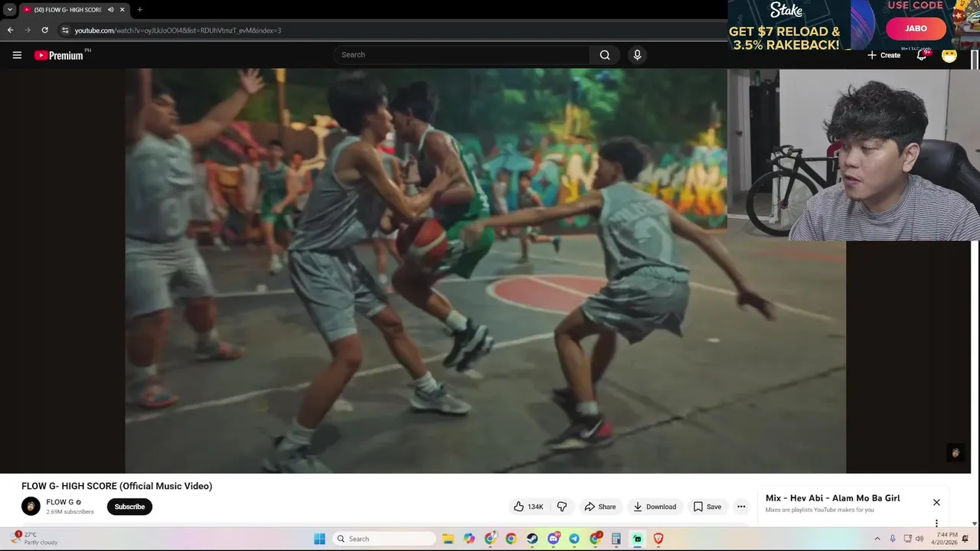Click the Windows taskbar search box
Screen dimensions: 980x551
(x=385, y=539)
